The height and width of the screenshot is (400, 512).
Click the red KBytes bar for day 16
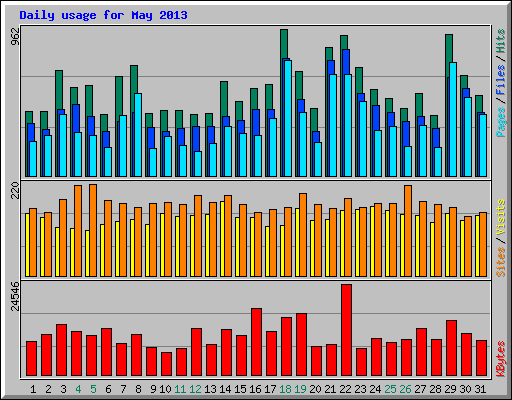pos(256,342)
